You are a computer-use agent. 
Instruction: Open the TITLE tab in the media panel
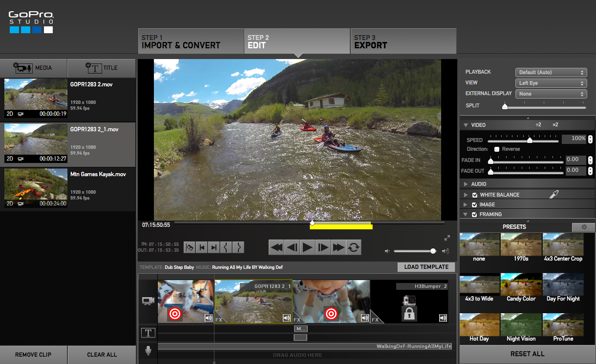tap(101, 68)
